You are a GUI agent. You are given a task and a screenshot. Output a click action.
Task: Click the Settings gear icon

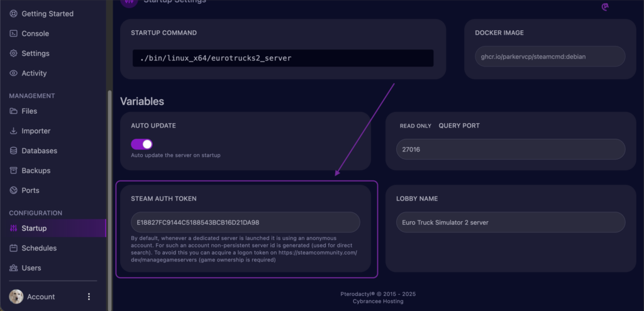point(14,53)
